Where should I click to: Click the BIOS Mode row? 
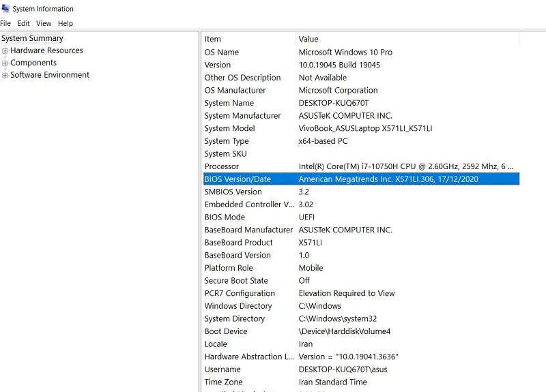click(x=361, y=217)
